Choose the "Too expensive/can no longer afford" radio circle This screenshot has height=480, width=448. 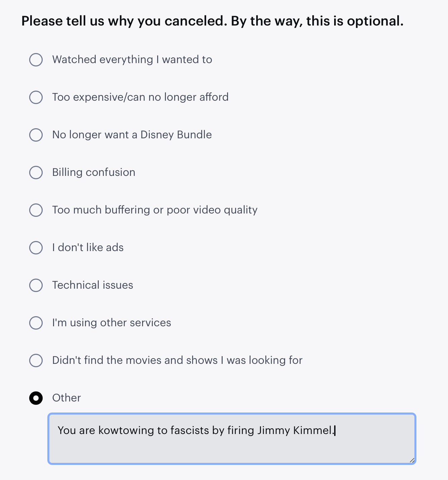(x=36, y=97)
